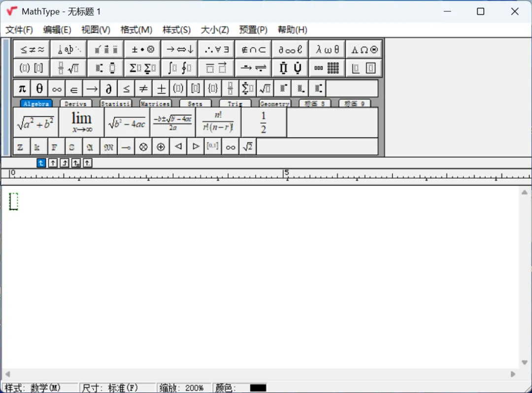Insert square root template beside the summation button
This screenshot has width=532, height=393.
click(x=265, y=89)
